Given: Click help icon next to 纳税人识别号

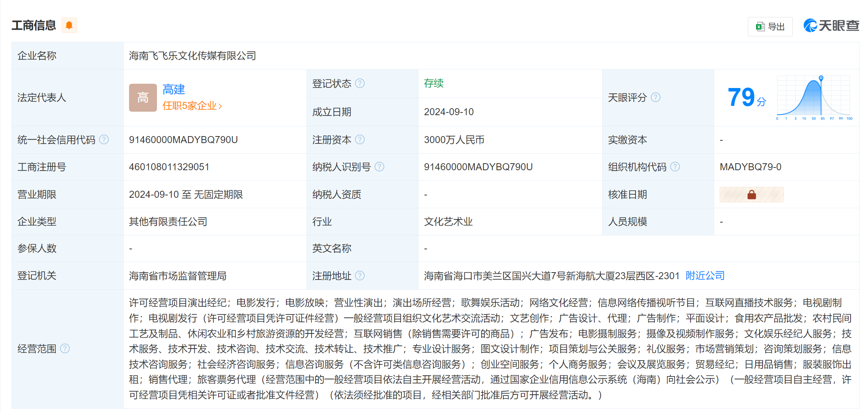Looking at the screenshot, I should click(380, 167).
